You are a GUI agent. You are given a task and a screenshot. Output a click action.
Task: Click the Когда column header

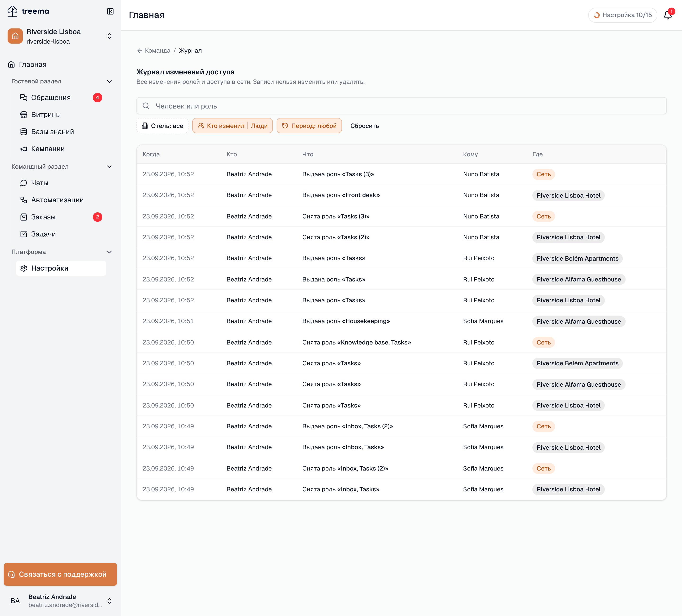[x=151, y=154]
